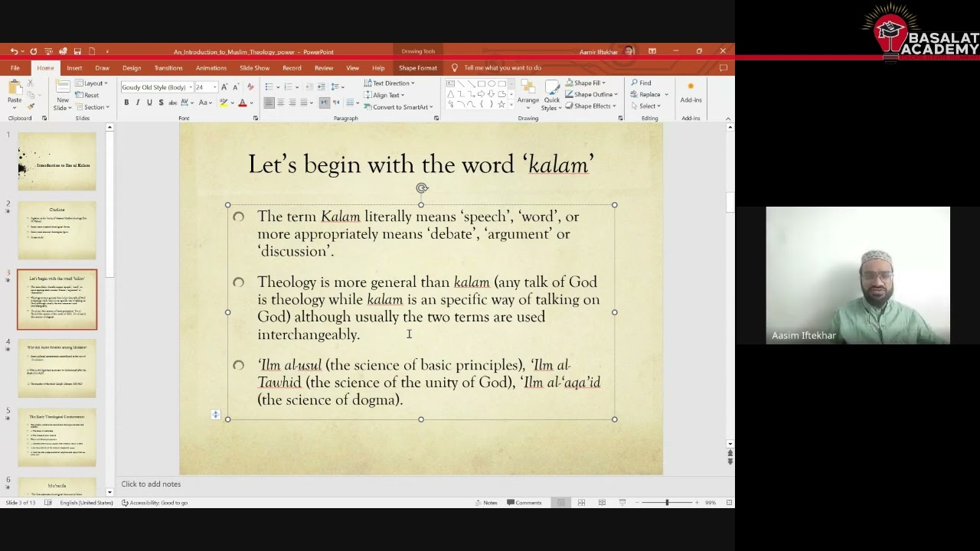The image size is (980, 551).
Task: Toggle Underline formatting
Action: pyautogui.click(x=149, y=103)
